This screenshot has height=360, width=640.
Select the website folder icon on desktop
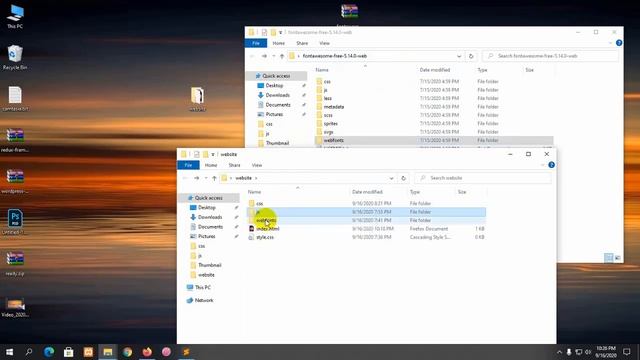tap(198, 99)
